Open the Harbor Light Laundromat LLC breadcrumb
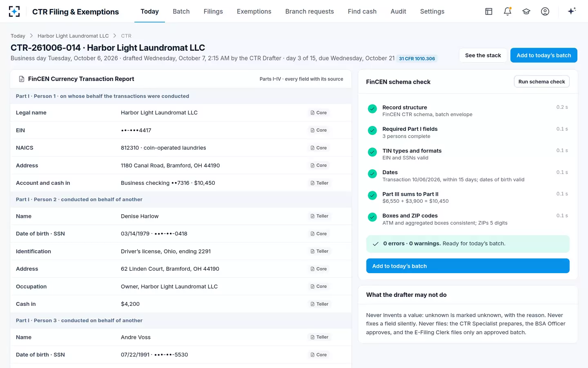 click(x=73, y=36)
